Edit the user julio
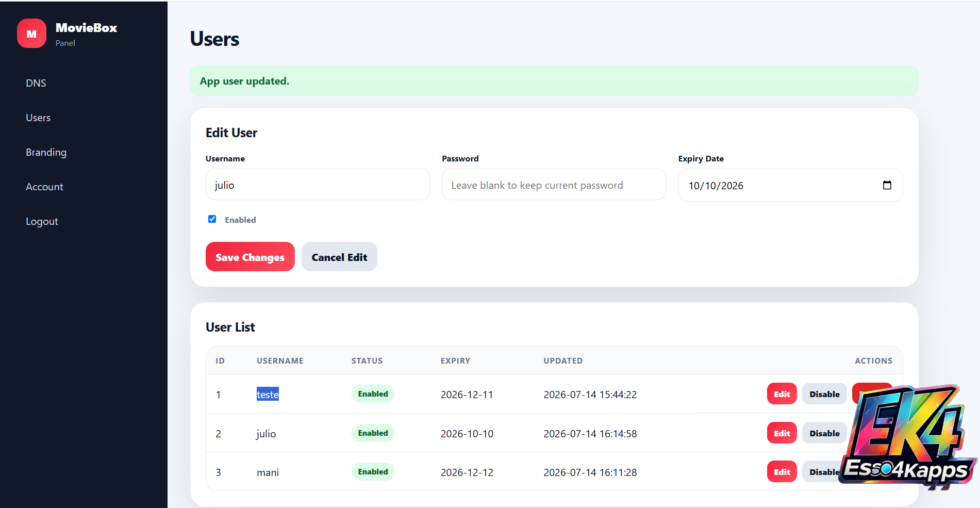This screenshot has width=980, height=508. (782, 433)
